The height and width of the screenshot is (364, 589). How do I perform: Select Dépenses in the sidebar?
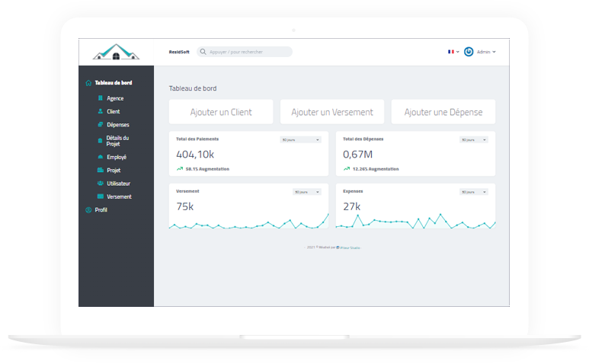[x=118, y=125]
